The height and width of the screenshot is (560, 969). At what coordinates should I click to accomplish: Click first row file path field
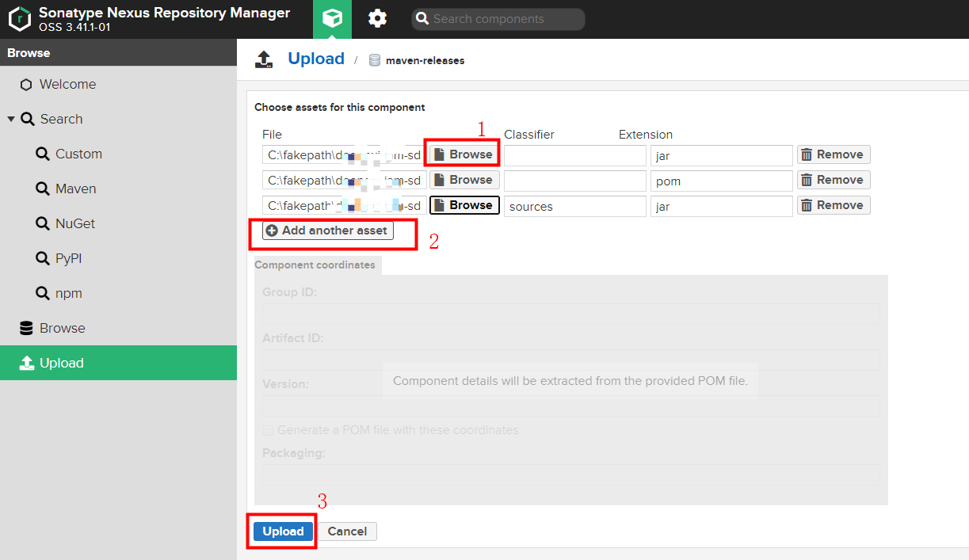[345, 155]
